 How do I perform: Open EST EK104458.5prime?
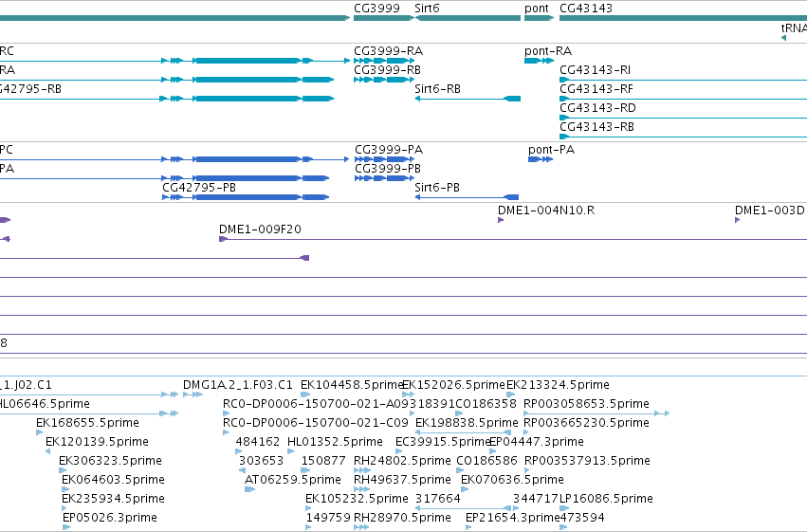pos(352,385)
